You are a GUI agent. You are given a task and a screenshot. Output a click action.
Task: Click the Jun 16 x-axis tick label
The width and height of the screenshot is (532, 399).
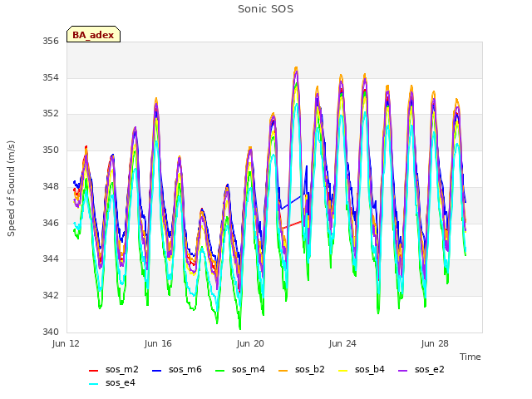click(x=158, y=343)
